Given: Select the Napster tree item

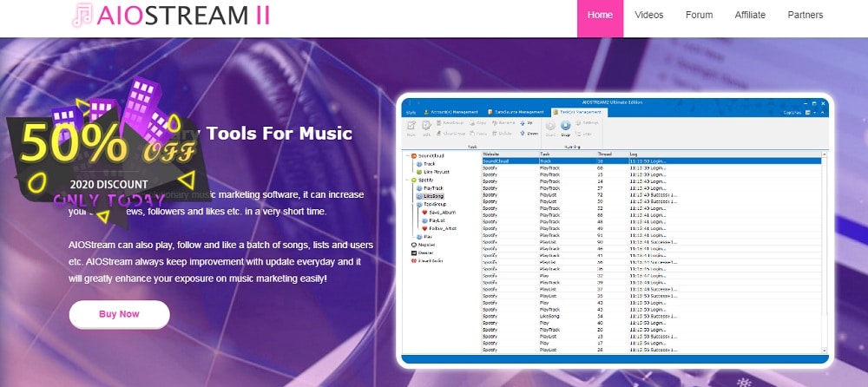Looking at the screenshot, I should point(423,244).
